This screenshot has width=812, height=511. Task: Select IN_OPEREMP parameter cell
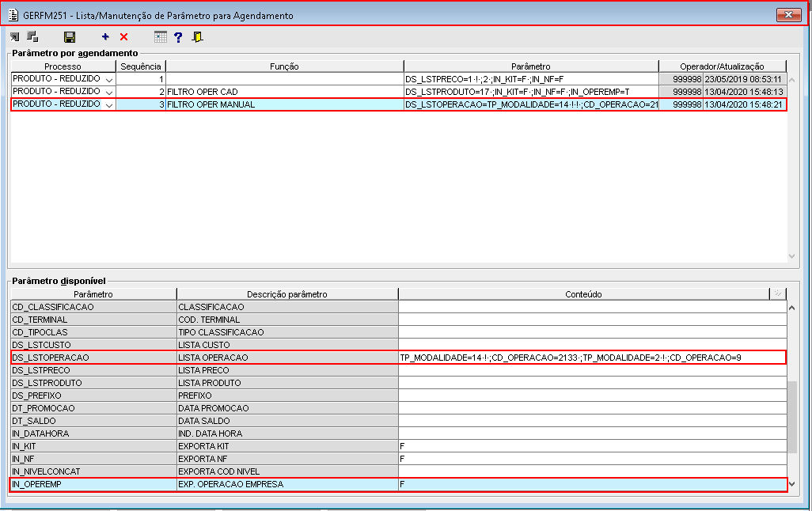coord(93,485)
